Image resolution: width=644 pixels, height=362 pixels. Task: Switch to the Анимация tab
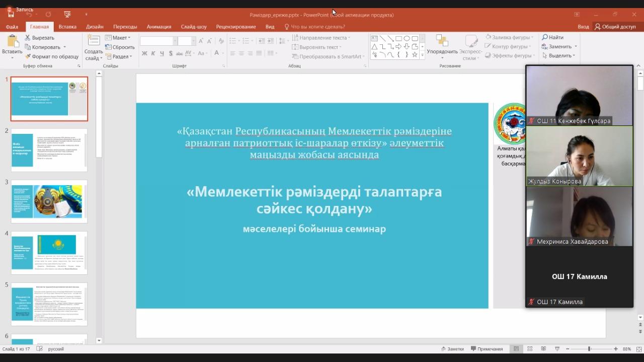(x=158, y=27)
